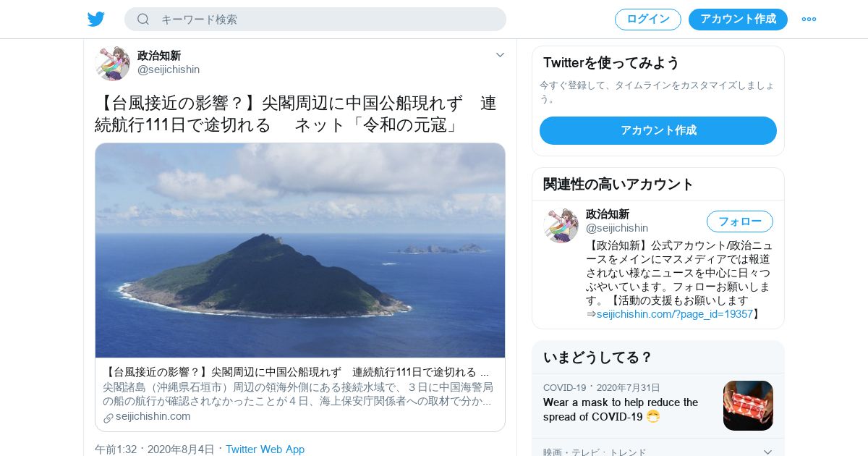Screen dimensions: 868x456
Task: Click the tweet timestamp 午前1:32 2020年8月4日
Action: (155, 449)
